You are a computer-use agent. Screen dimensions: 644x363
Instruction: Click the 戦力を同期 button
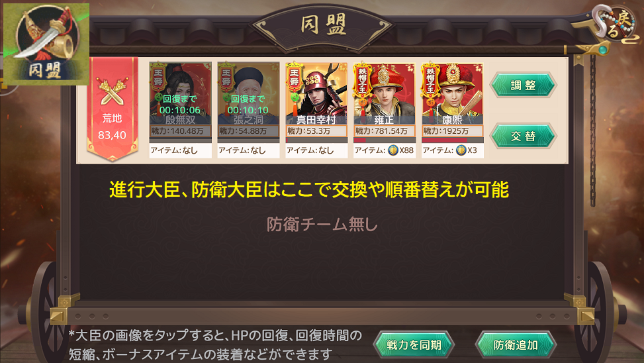414,344
